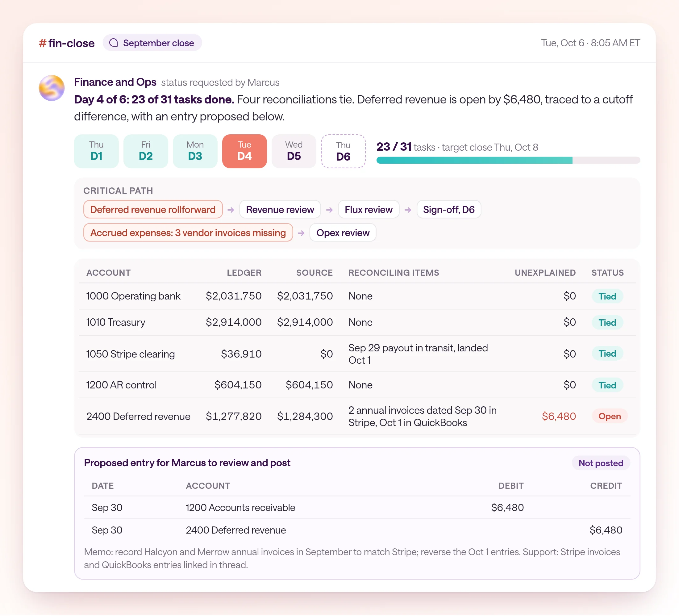Click the memo text about Halcyon and Merrow

[x=352, y=558]
